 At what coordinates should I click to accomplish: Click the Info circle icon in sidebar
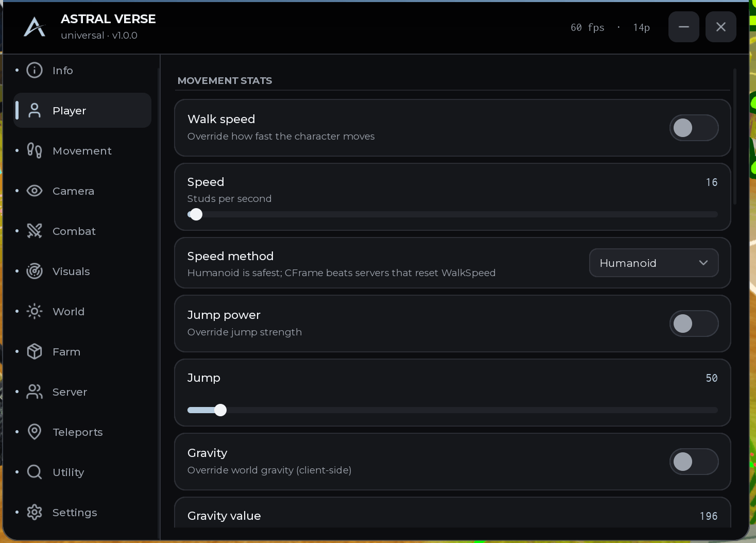pos(35,70)
